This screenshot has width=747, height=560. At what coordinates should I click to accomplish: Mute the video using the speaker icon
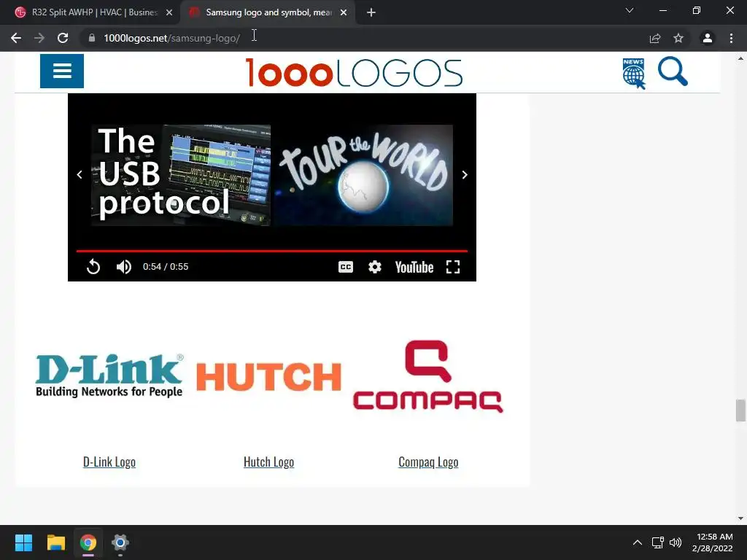click(124, 267)
